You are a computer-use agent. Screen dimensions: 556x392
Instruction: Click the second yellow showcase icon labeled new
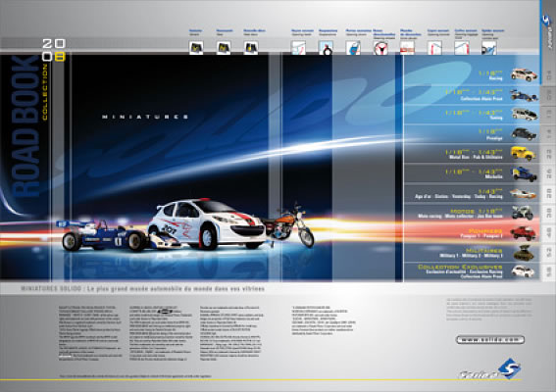point(224,47)
